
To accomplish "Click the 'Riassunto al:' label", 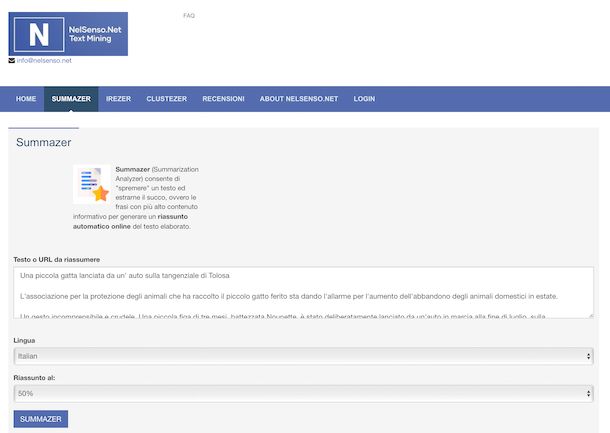I will tap(34, 378).
